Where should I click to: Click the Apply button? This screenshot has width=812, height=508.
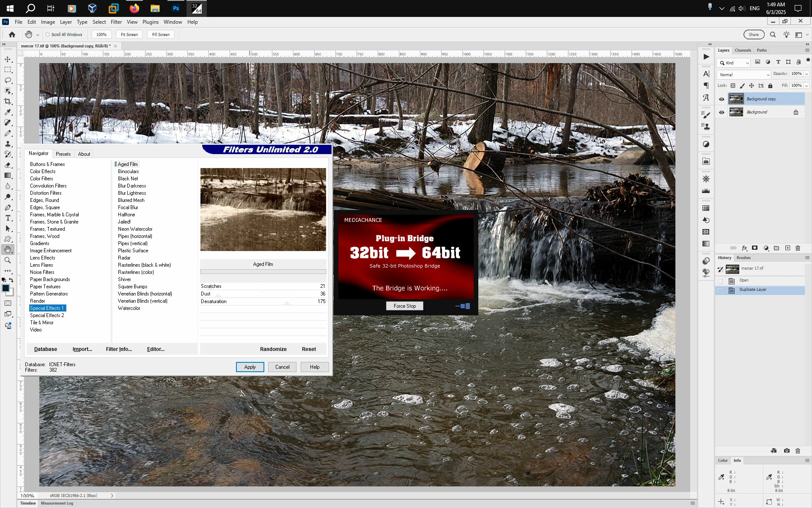tap(250, 367)
